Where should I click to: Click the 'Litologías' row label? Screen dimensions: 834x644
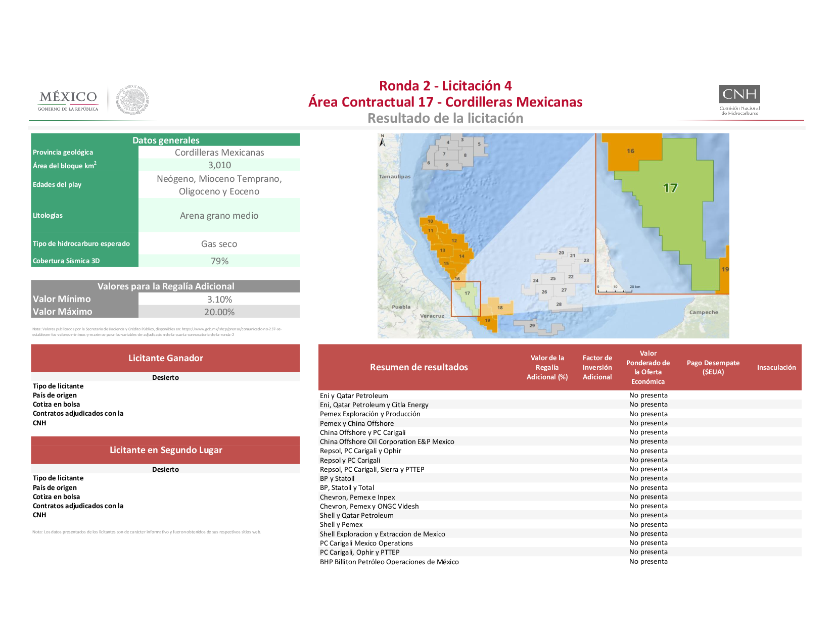point(48,215)
